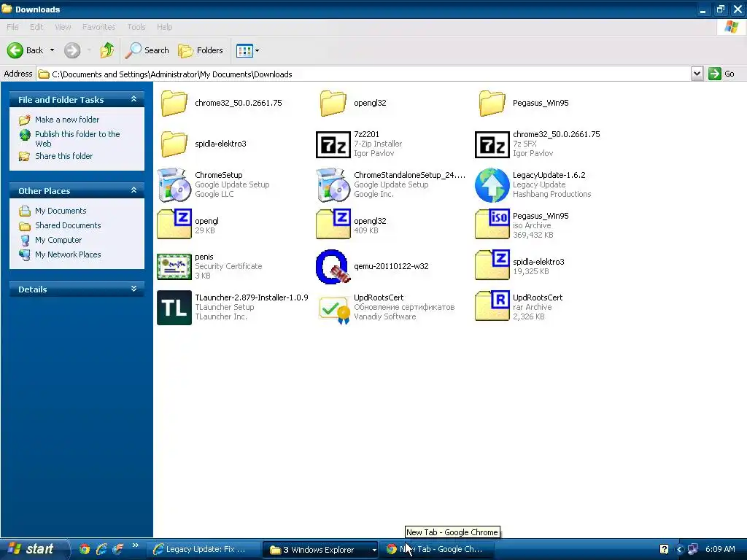Select the chrome32 7z SFX file icon
The height and width of the screenshot is (560, 747).
(x=492, y=144)
